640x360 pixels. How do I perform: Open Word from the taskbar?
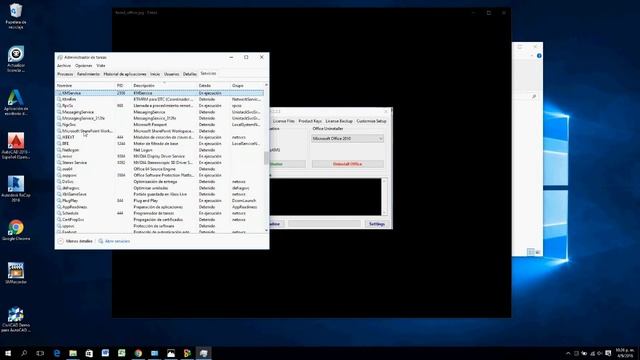(x=105, y=353)
